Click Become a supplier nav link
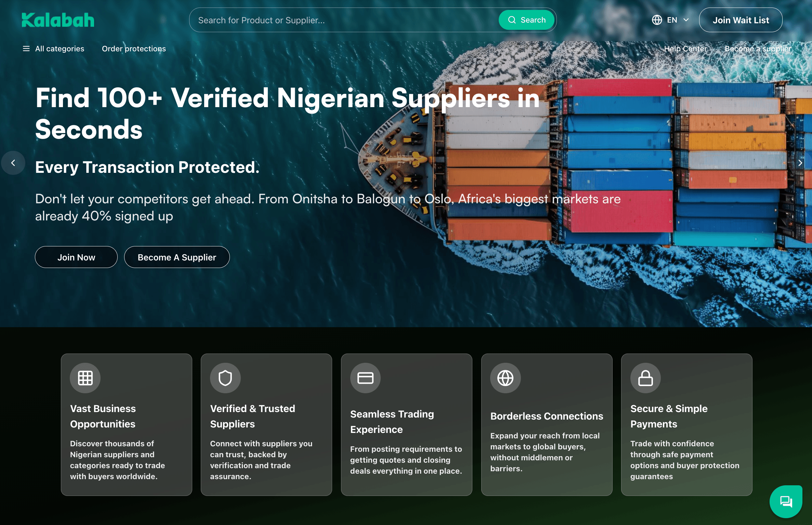 (758, 49)
